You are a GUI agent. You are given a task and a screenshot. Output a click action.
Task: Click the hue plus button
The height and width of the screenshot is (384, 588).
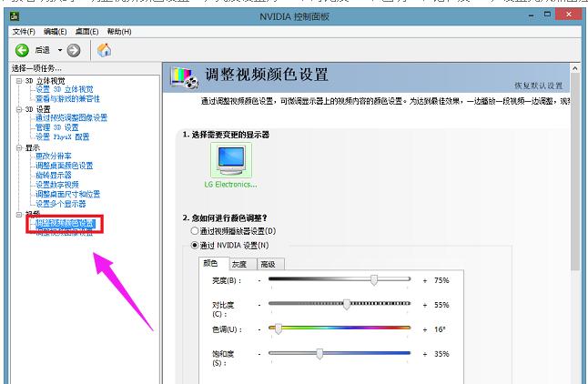pos(425,329)
